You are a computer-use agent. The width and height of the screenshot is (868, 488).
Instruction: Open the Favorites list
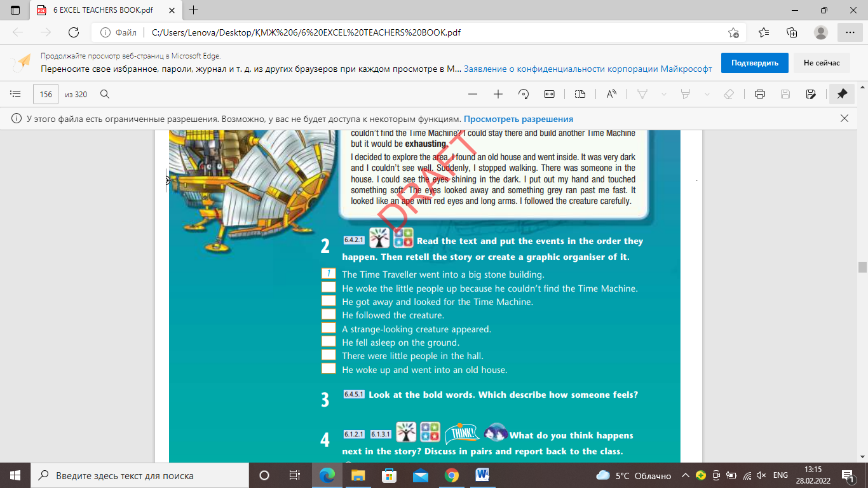coord(764,32)
